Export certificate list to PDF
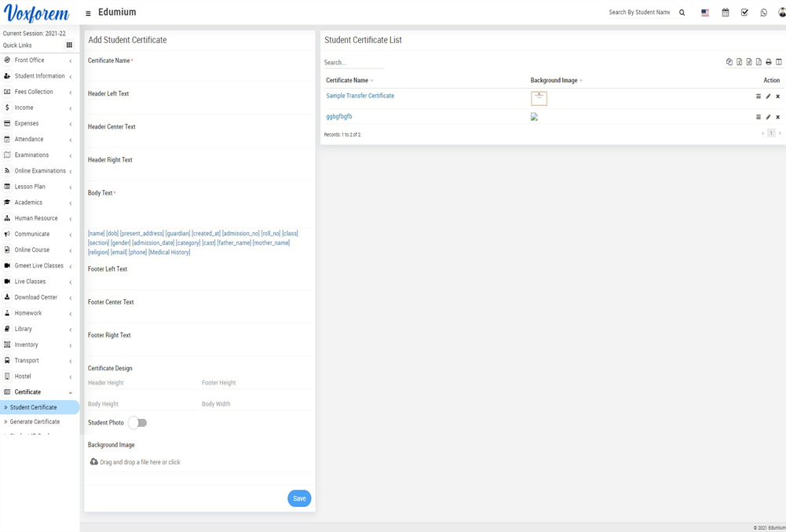The width and height of the screenshot is (786, 532). click(x=759, y=62)
